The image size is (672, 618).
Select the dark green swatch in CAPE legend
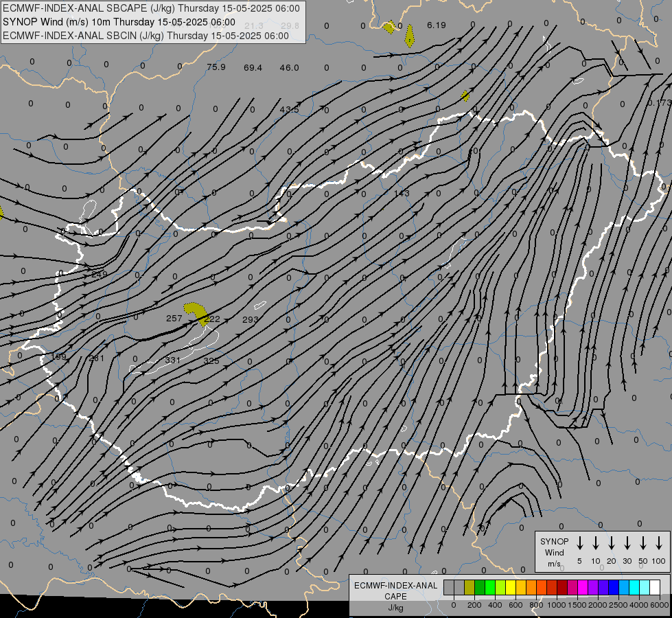(x=480, y=587)
